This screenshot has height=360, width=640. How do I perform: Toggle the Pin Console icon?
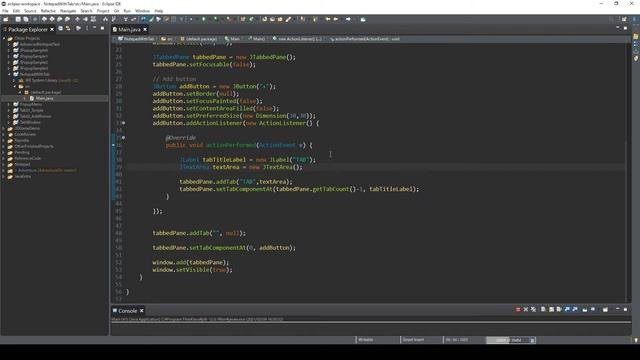(x=584, y=310)
